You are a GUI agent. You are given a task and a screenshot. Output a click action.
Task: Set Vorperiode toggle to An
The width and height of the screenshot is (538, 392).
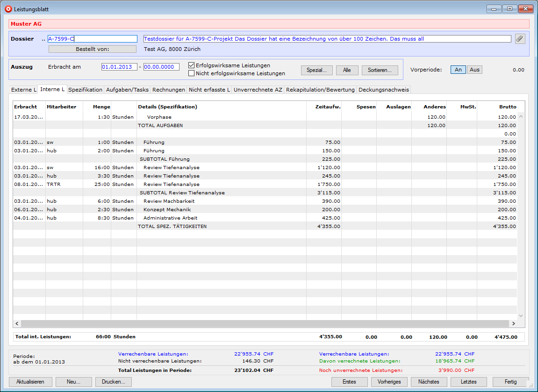(x=458, y=70)
